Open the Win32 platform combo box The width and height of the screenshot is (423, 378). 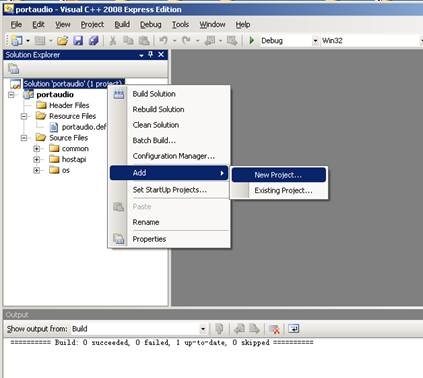(x=371, y=41)
